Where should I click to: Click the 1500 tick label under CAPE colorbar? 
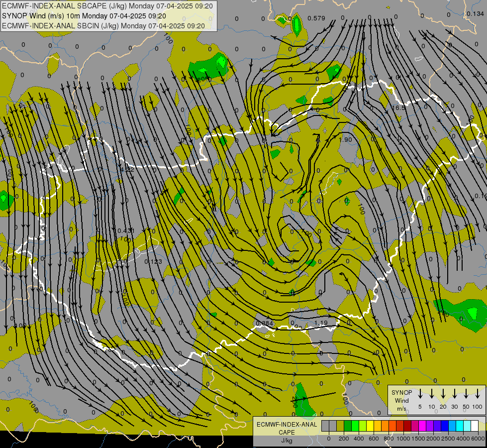pos(418,439)
